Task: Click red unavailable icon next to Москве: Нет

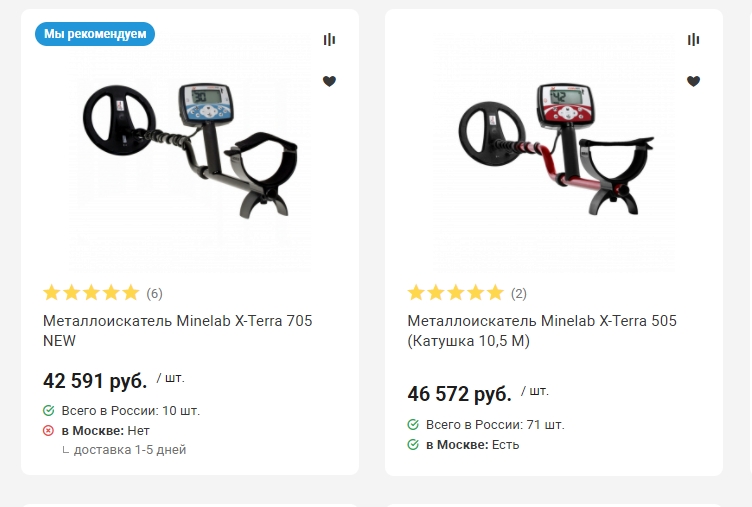Action: pos(49,430)
